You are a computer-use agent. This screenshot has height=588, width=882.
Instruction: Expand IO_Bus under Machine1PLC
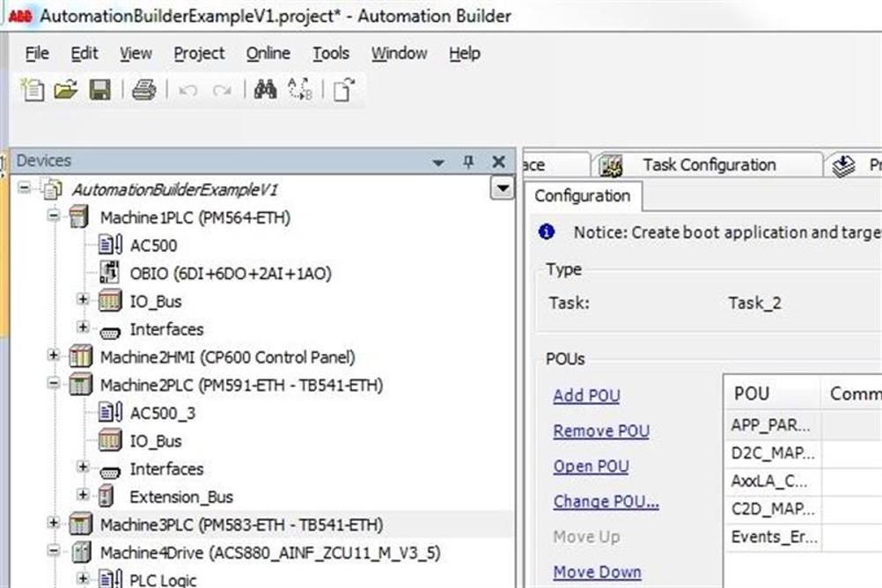[83, 299]
